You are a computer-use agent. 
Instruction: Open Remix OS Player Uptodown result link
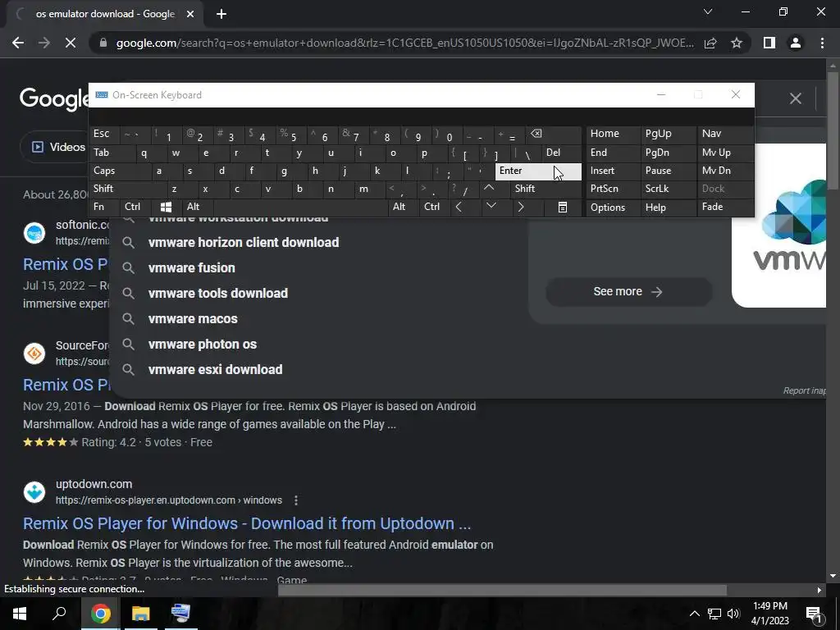click(247, 523)
